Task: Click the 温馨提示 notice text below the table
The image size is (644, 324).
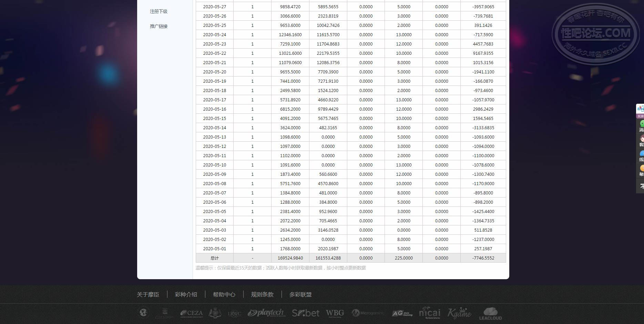Action: [x=281, y=268]
